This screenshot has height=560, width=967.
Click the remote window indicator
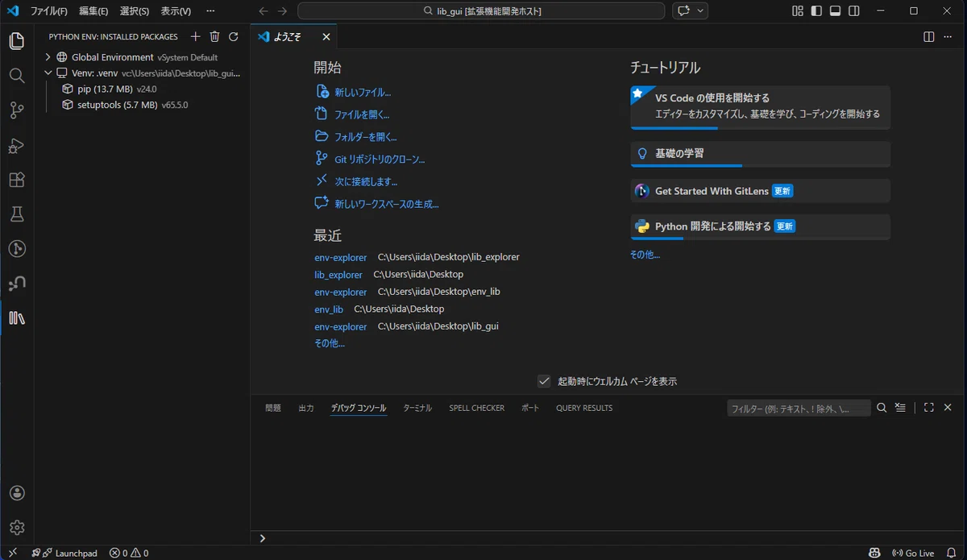12,553
